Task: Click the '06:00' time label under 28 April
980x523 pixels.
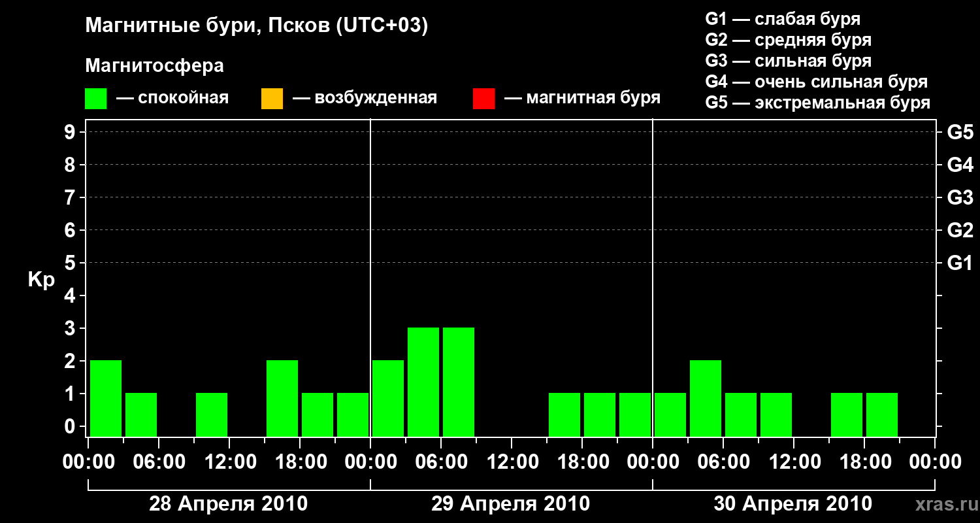Action: coord(159,462)
